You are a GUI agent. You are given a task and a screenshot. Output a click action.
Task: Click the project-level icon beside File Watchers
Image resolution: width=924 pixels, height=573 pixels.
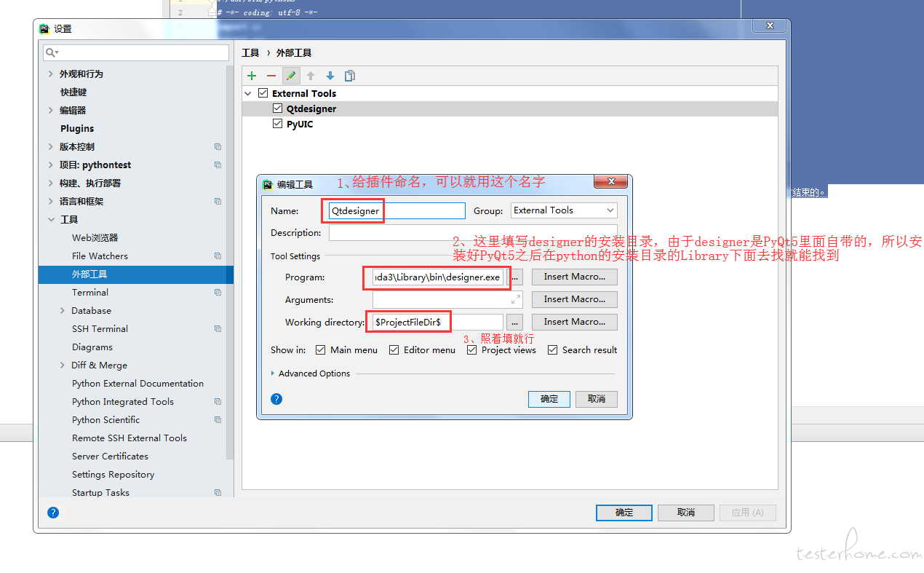pyautogui.click(x=218, y=256)
